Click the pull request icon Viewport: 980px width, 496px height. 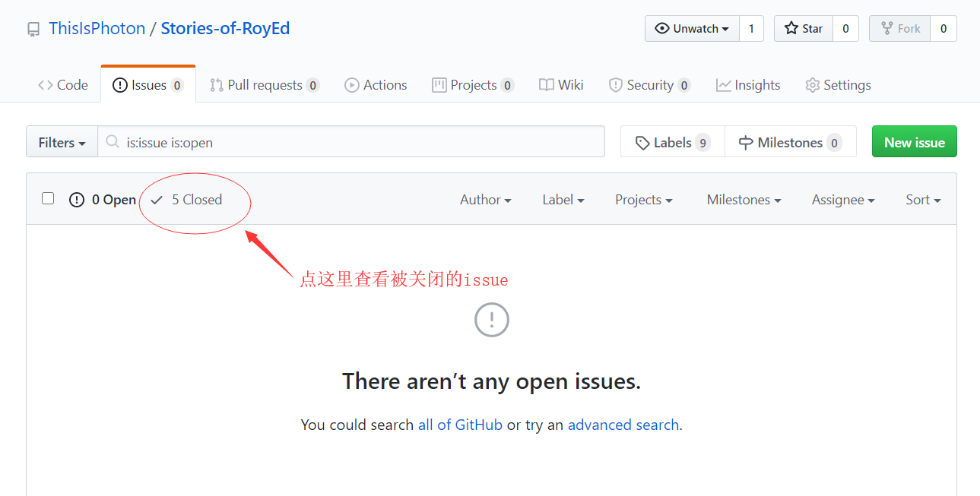[x=217, y=85]
